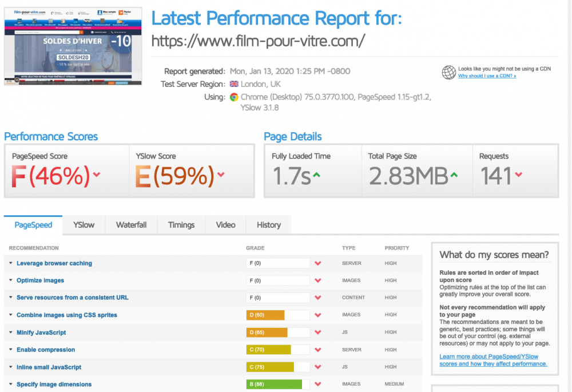Image resolution: width=572 pixels, height=392 pixels.
Task: Expand Serve resources from consistent URL triangle
Action: pos(10,297)
